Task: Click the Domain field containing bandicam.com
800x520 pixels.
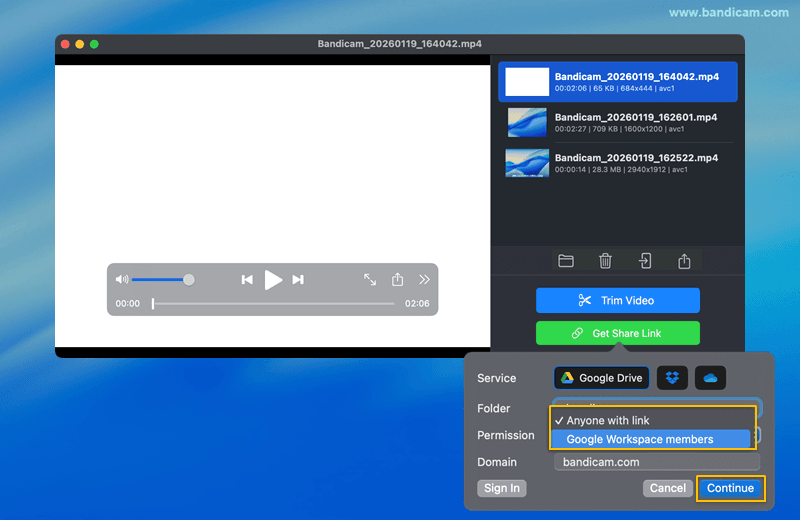Action: point(657,462)
